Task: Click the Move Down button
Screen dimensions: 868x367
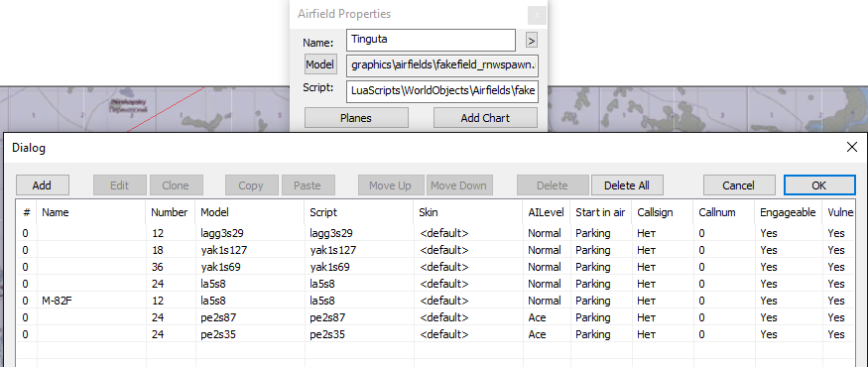Action: 458,185
